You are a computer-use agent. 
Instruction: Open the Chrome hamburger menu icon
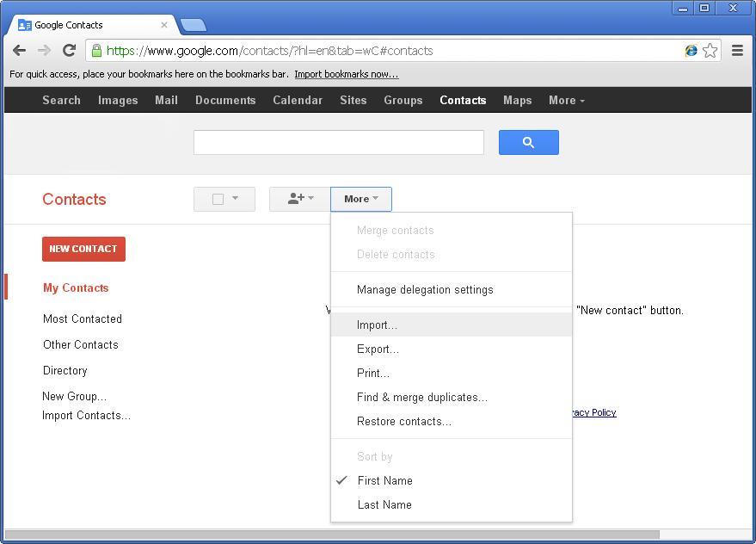tap(737, 51)
